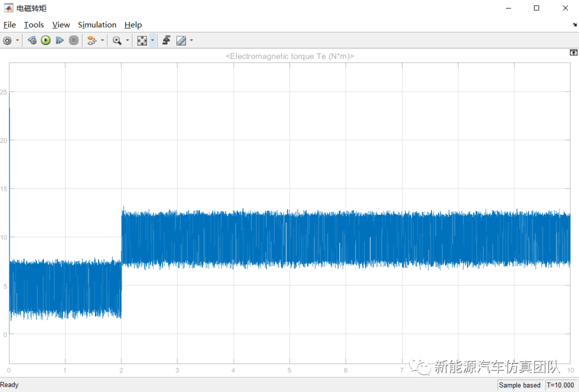Expand the Configuration Properties dropdown arrow
Viewport: 579px width, 392px height.
[17, 41]
